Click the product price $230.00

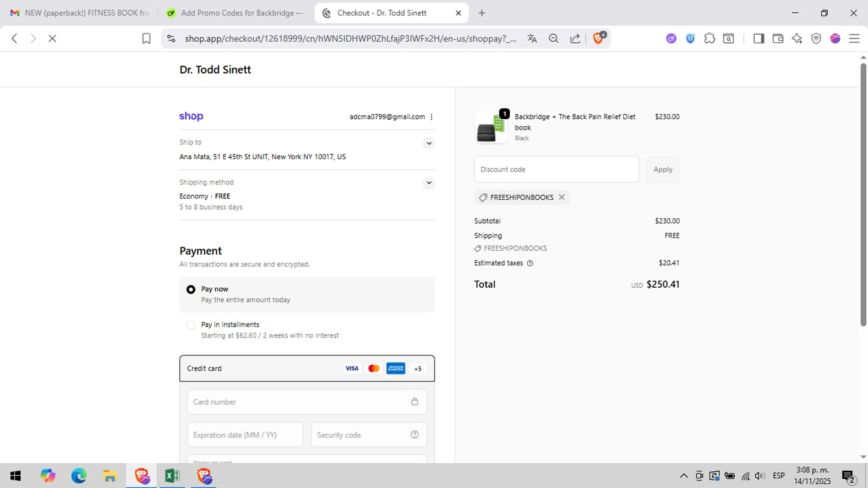667,117
